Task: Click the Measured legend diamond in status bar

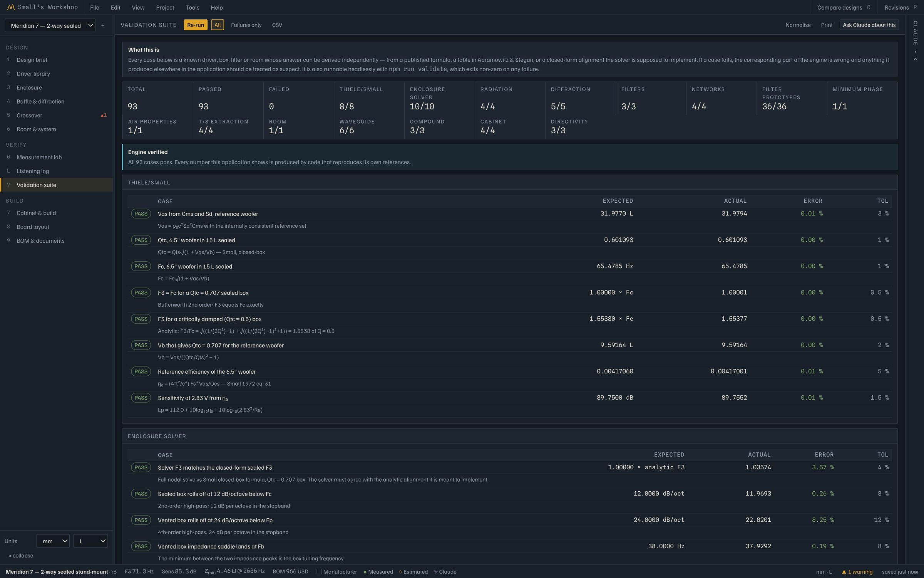Action: click(365, 572)
